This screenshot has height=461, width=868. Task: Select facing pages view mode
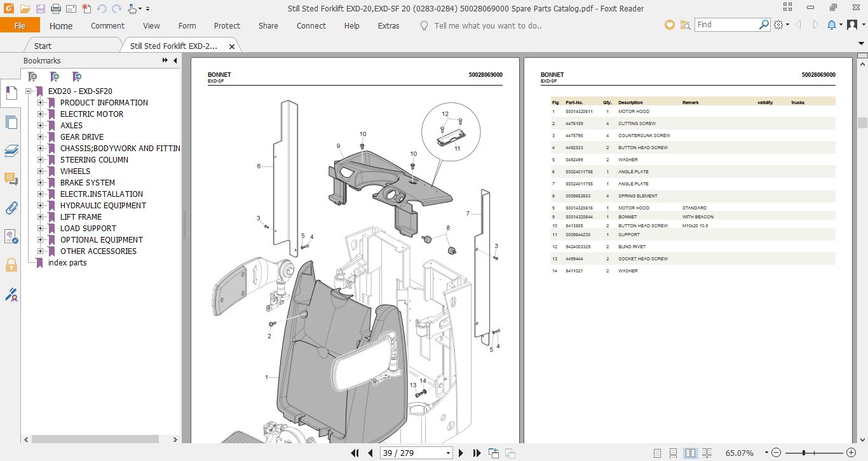[690, 453]
